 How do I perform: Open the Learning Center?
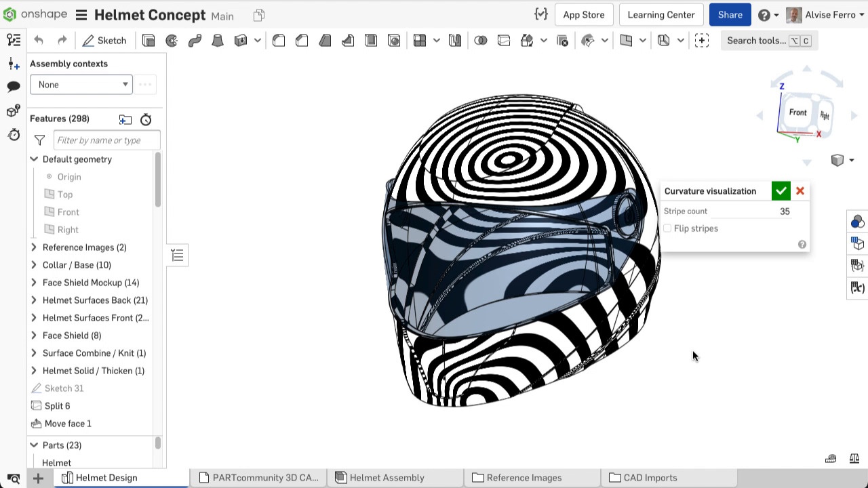[x=661, y=15]
